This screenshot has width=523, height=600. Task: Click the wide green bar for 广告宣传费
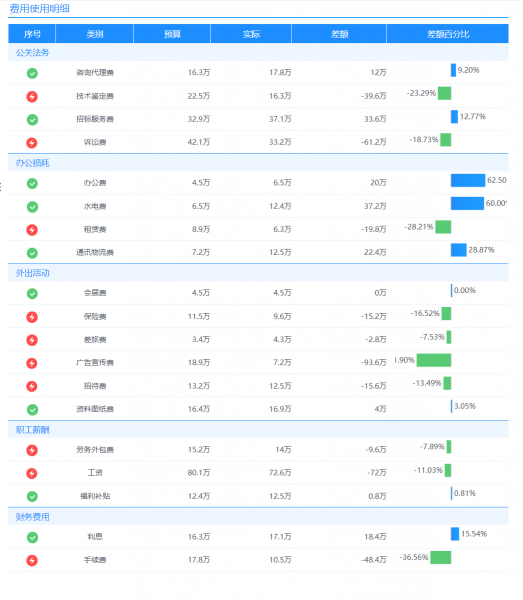click(434, 360)
